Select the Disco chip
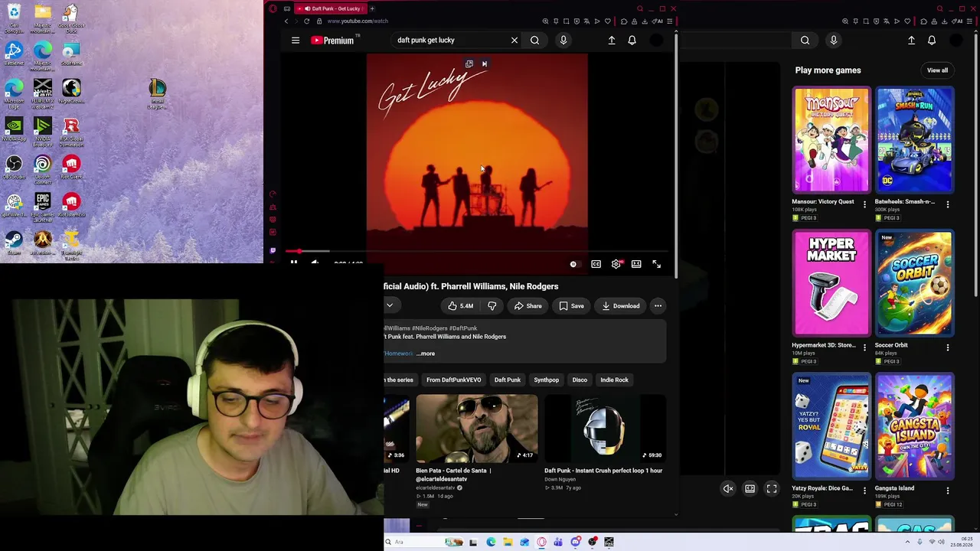 580,380
